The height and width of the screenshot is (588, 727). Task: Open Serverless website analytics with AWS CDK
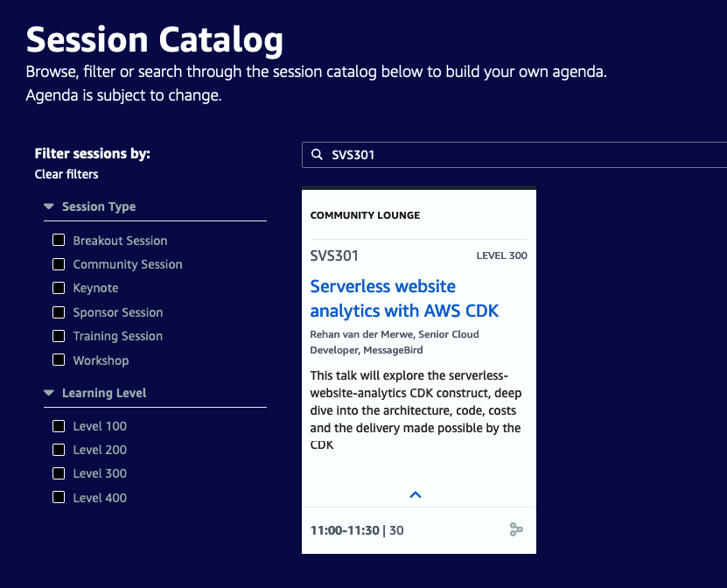tap(404, 298)
